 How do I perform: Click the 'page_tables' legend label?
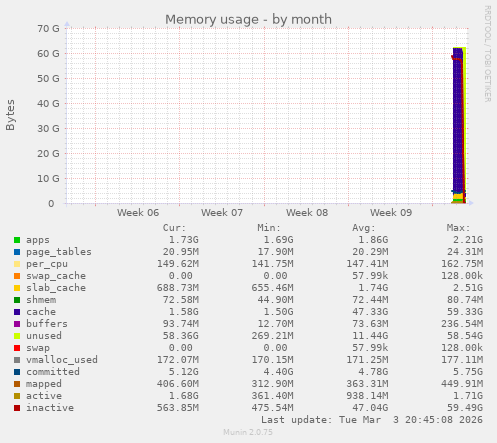tap(59, 252)
